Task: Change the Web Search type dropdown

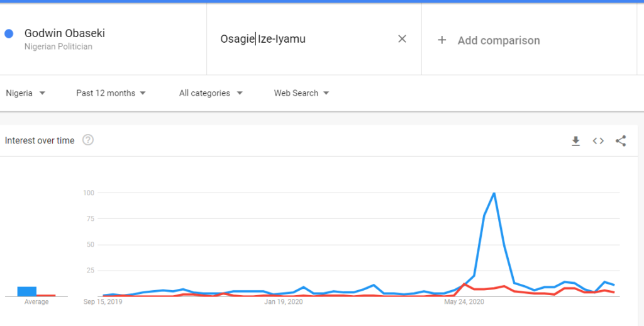Action: point(301,93)
